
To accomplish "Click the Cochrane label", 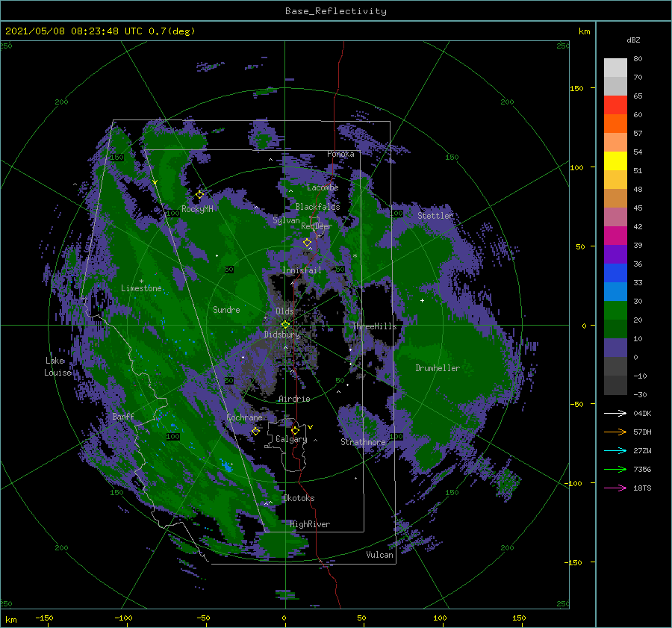I will [244, 417].
